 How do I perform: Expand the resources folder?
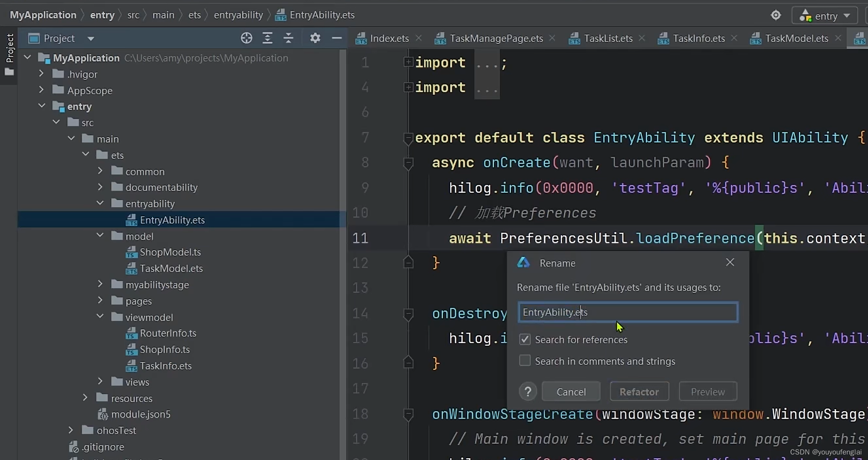point(85,398)
